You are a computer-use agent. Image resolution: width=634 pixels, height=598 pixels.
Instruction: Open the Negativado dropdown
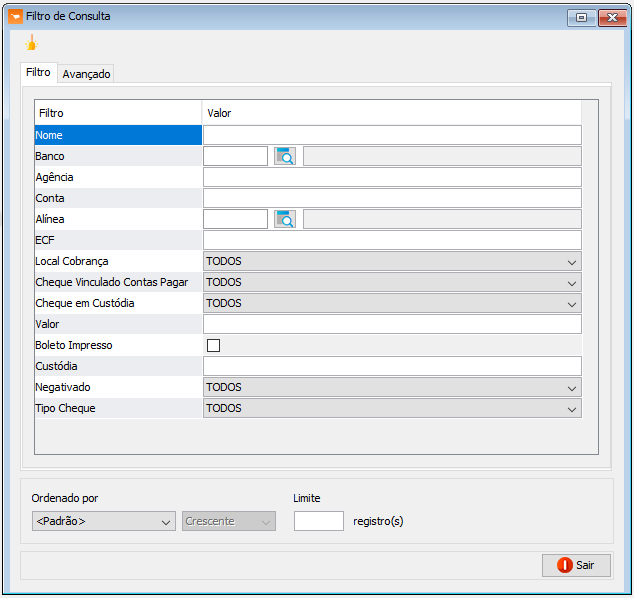click(x=571, y=388)
